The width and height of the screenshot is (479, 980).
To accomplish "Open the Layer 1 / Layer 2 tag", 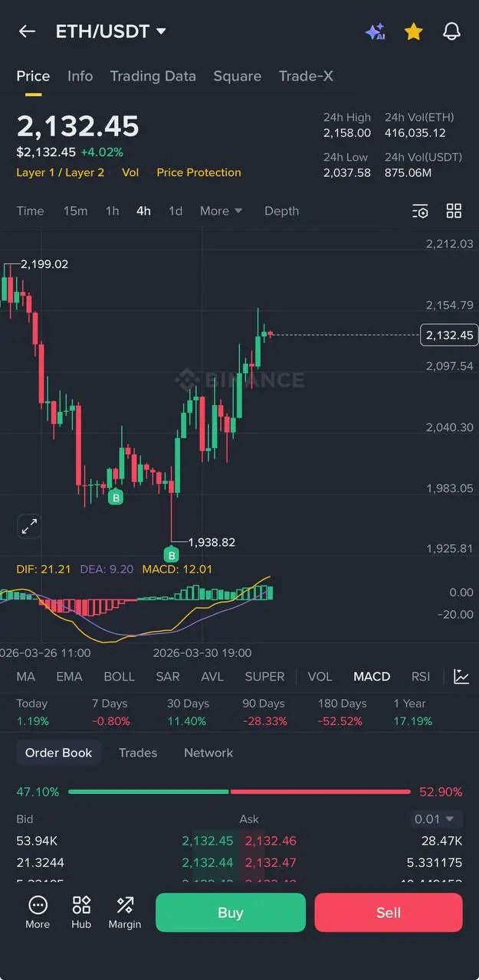I will pyautogui.click(x=61, y=172).
